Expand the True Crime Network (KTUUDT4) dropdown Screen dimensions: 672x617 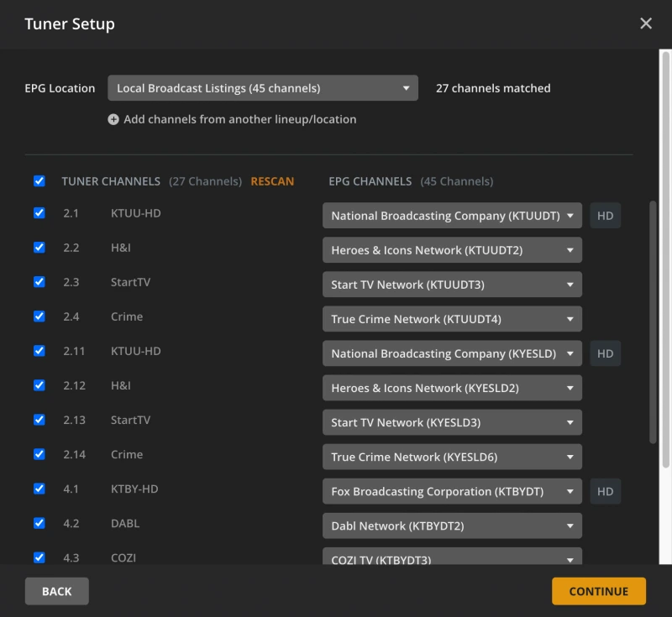452,319
